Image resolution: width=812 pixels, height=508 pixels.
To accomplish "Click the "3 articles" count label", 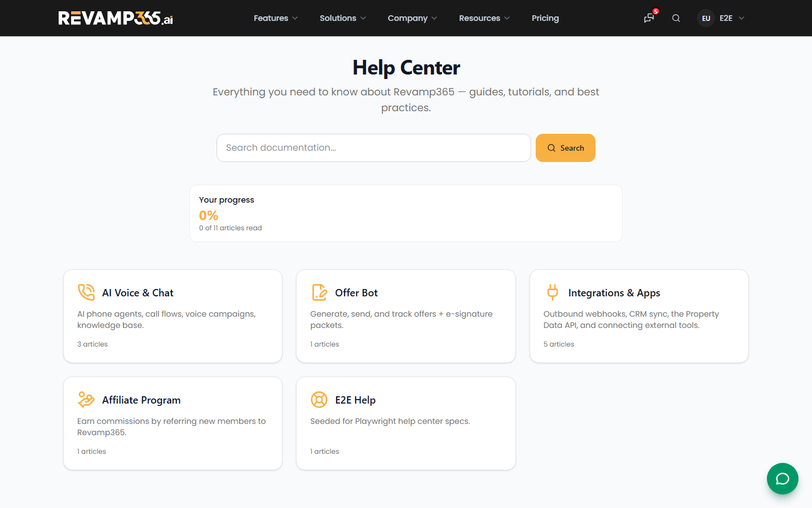I will coord(92,344).
